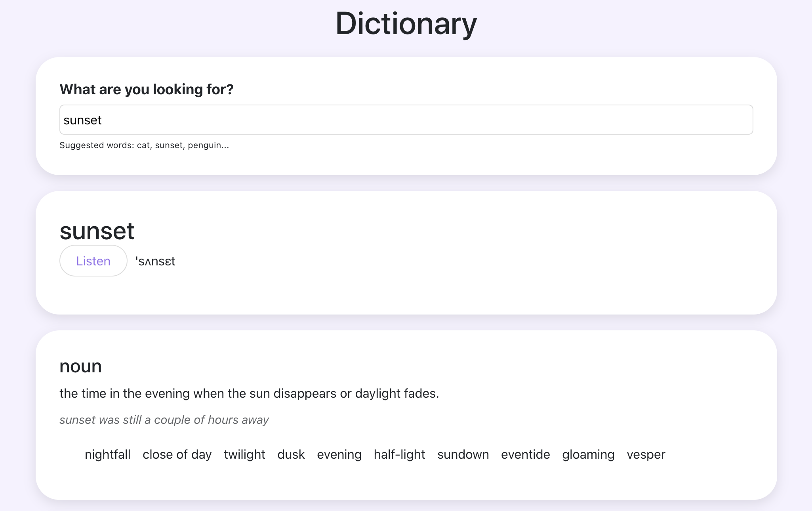Screen dimensions: 812x511
Task: Click the definition 'the time in the evening...'
Action: pyautogui.click(x=249, y=393)
